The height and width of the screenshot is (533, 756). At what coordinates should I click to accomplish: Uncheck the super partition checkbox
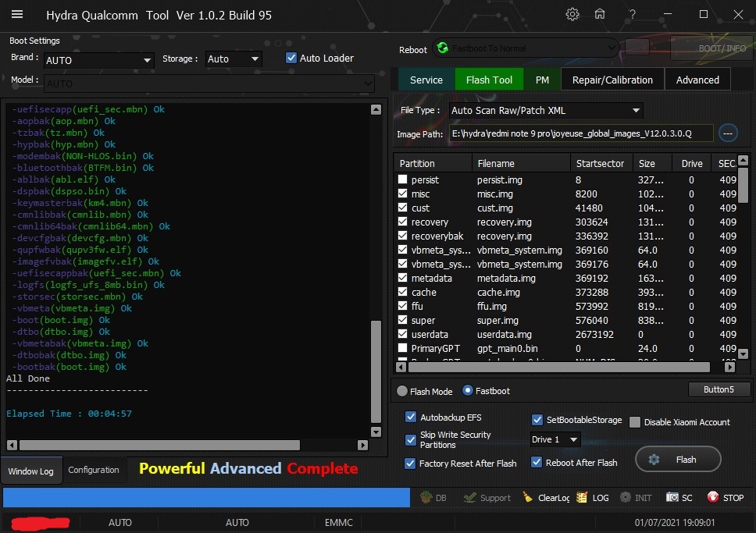click(402, 319)
